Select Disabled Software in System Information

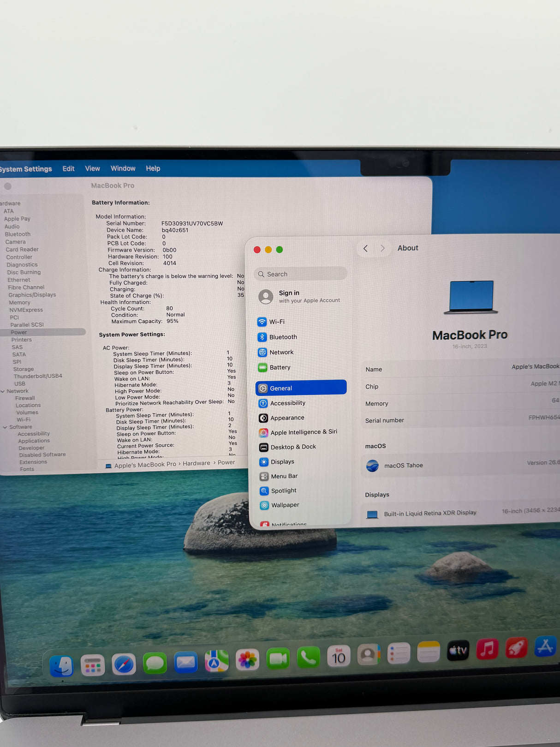[42, 454]
